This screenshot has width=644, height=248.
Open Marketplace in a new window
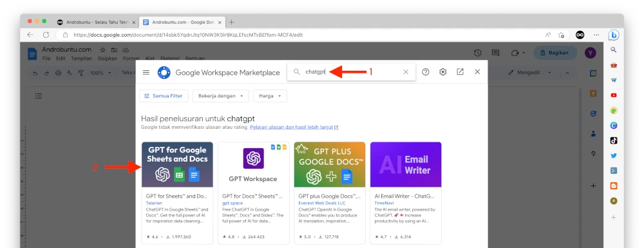(460, 72)
